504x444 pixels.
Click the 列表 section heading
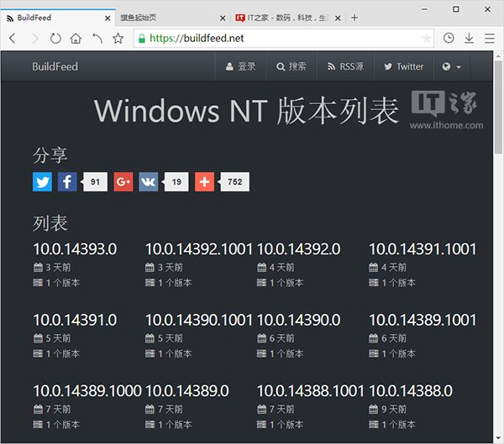click(50, 223)
